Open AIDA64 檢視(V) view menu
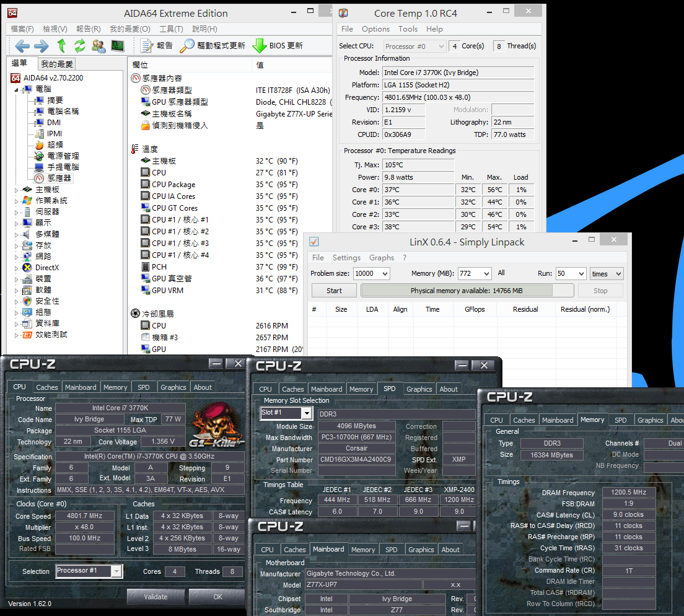The width and height of the screenshot is (684, 616). click(x=55, y=29)
